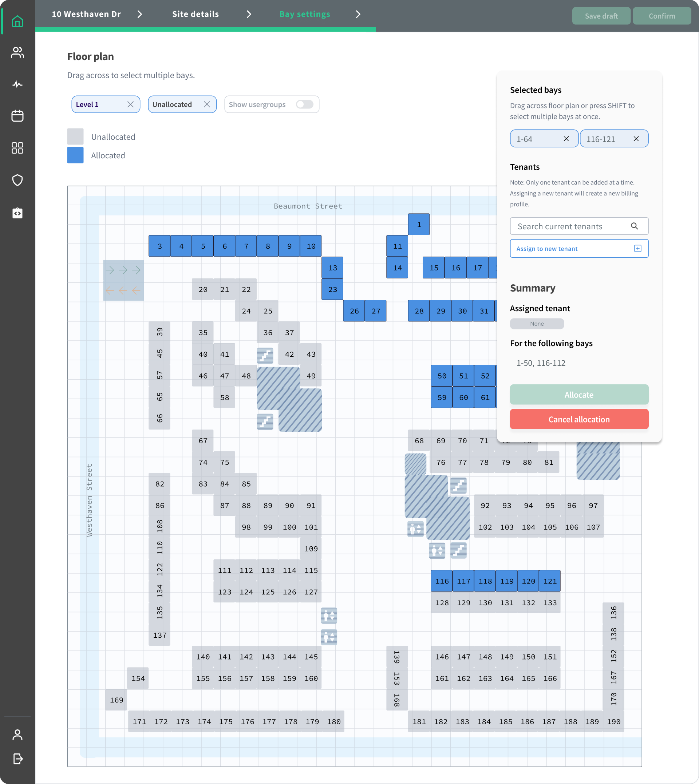The width and height of the screenshot is (699, 784).
Task: Click the restroom icon left of bay 102
Action: click(x=415, y=529)
